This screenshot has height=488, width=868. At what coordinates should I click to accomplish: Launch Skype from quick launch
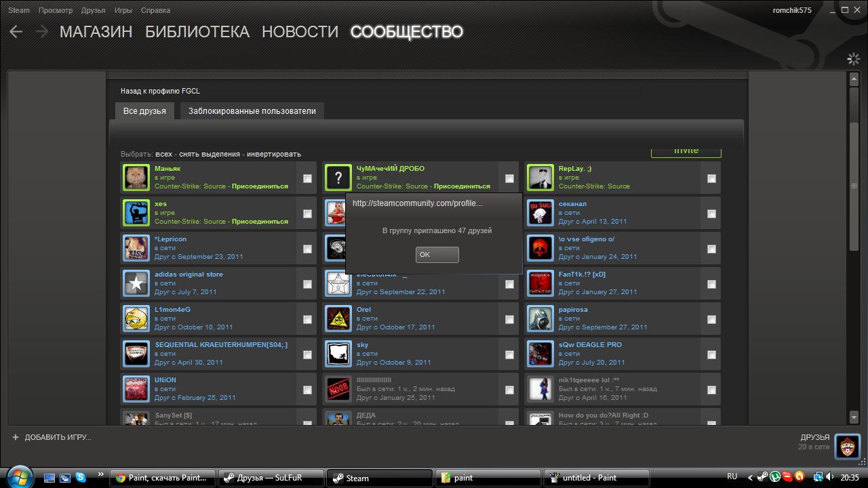[81, 477]
